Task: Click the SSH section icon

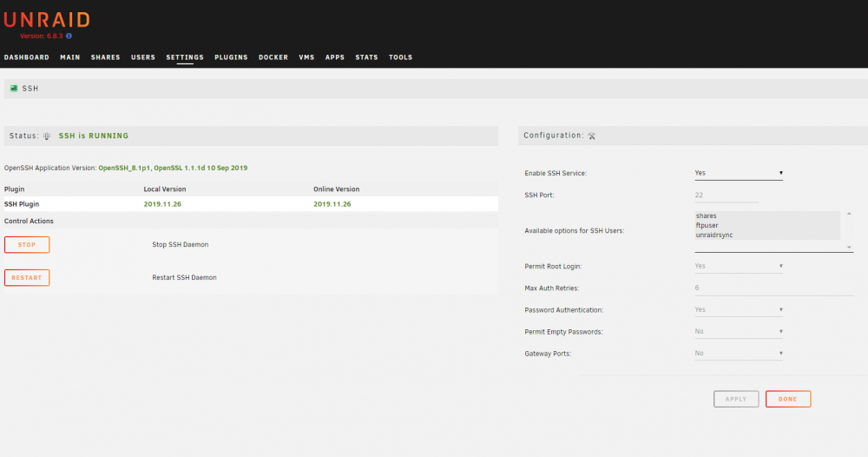Action: (x=14, y=88)
